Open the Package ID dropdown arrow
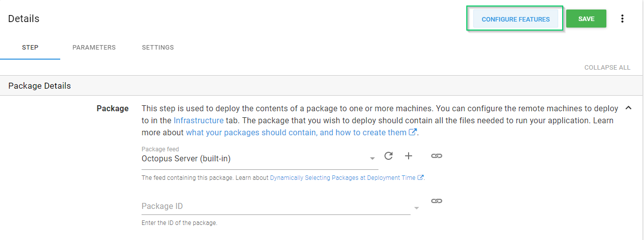The image size is (644, 240). coord(416,208)
